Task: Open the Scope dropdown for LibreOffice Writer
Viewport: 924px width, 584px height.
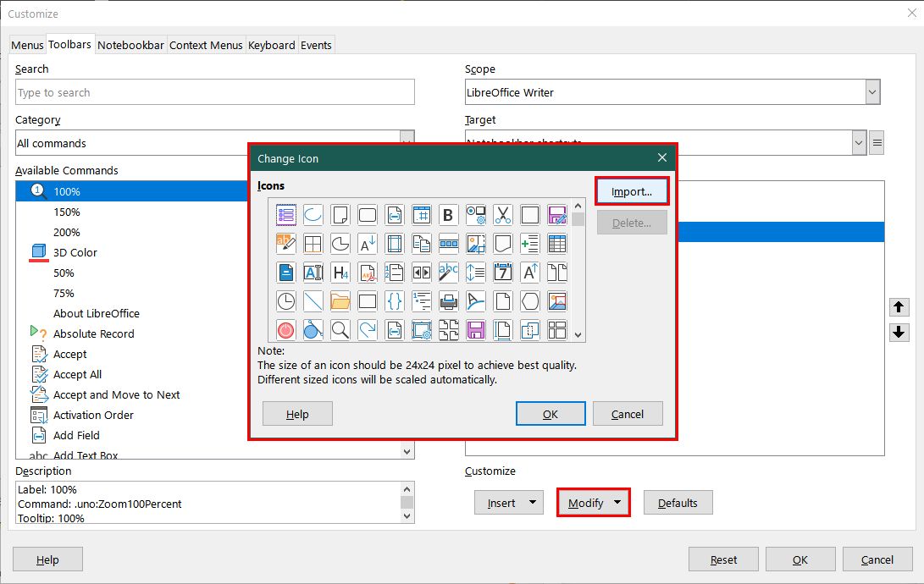Action: pyautogui.click(x=871, y=91)
